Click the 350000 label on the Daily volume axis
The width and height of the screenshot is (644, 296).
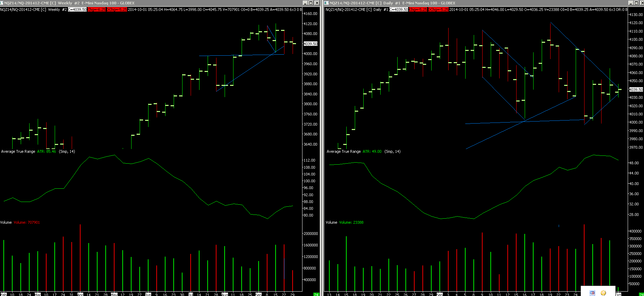click(636, 239)
